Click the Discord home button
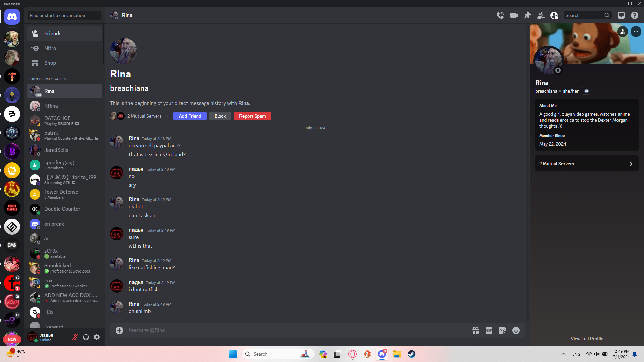Screen dimensions: 644x362 click(x=12, y=17)
